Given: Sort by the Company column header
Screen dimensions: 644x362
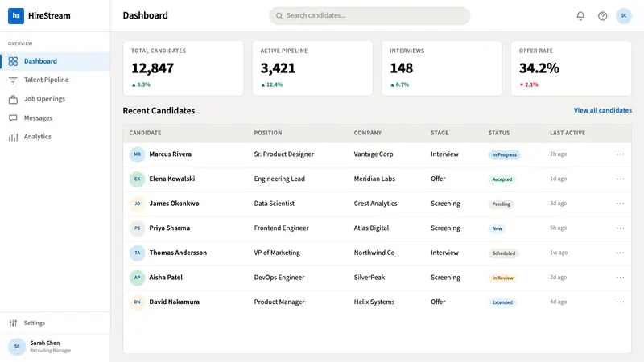Looking at the screenshot, I should pos(368,133).
